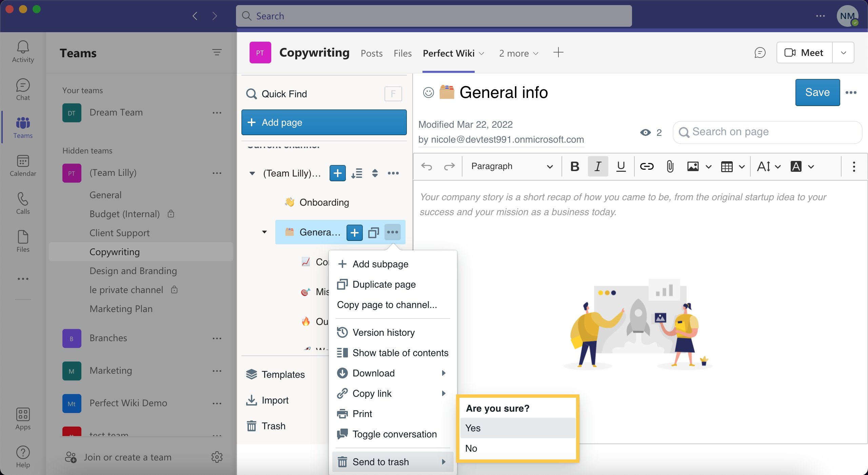Open channel conversation icon left of Meet

point(760,53)
